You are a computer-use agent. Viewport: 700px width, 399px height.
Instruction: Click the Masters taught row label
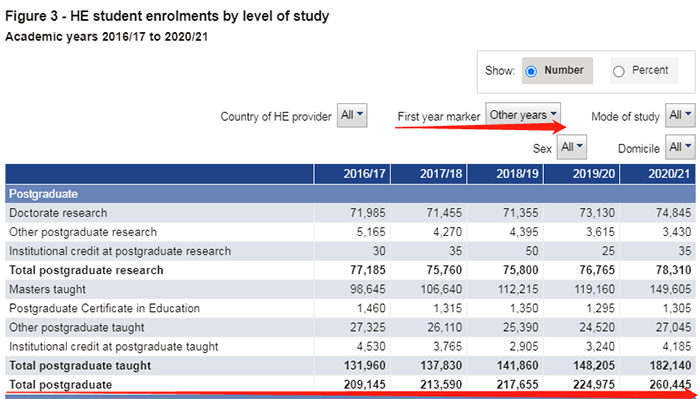point(47,290)
